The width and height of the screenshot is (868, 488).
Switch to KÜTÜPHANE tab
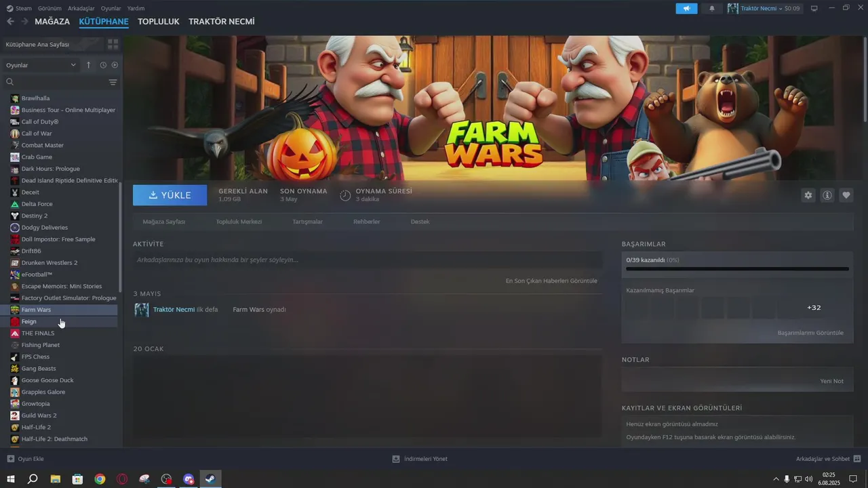tap(104, 22)
